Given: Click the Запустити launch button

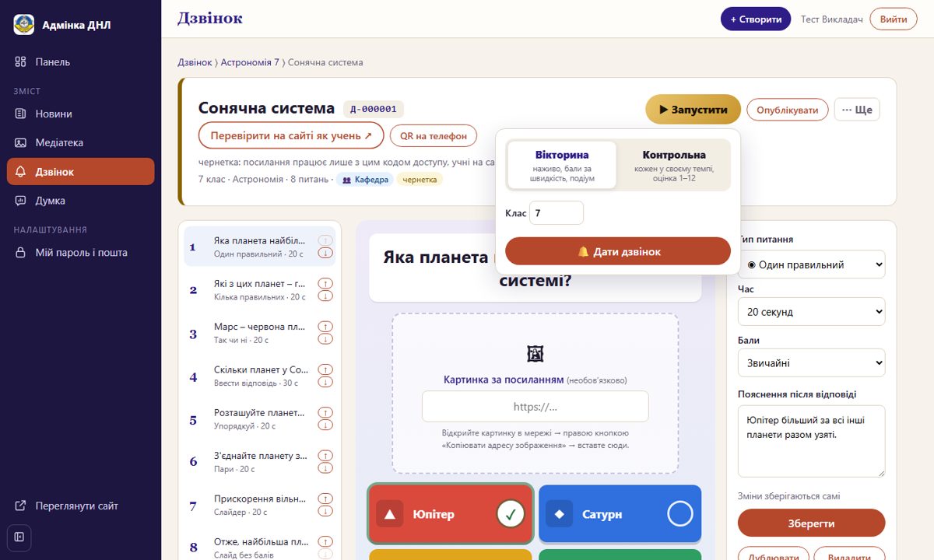Looking at the screenshot, I should (x=693, y=110).
